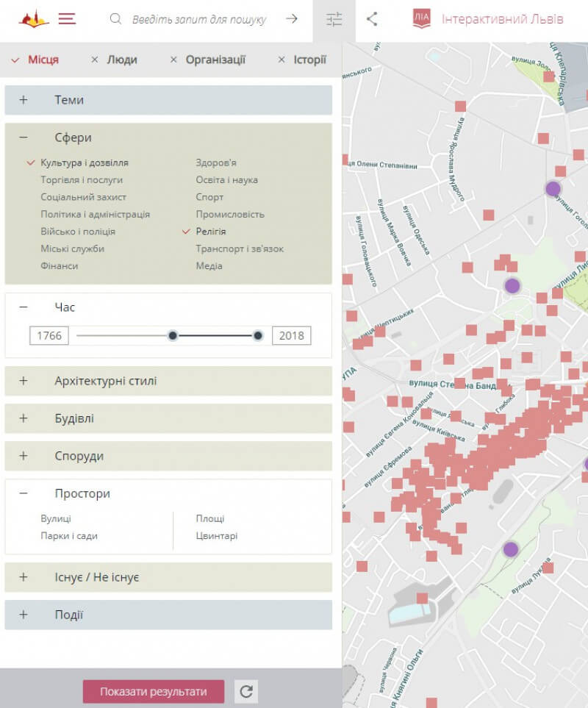Image resolution: width=588 pixels, height=708 pixels.
Task: Click the search magnifier icon
Action: (115, 19)
